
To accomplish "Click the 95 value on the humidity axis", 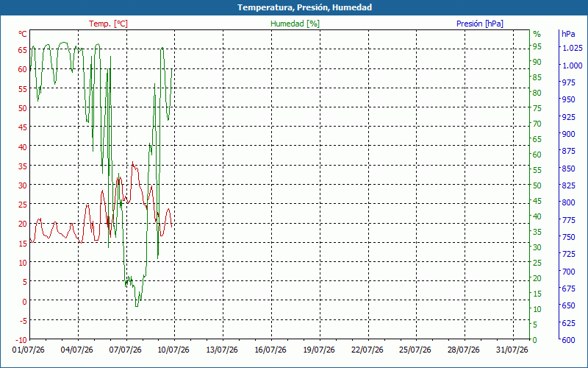I will point(537,46).
